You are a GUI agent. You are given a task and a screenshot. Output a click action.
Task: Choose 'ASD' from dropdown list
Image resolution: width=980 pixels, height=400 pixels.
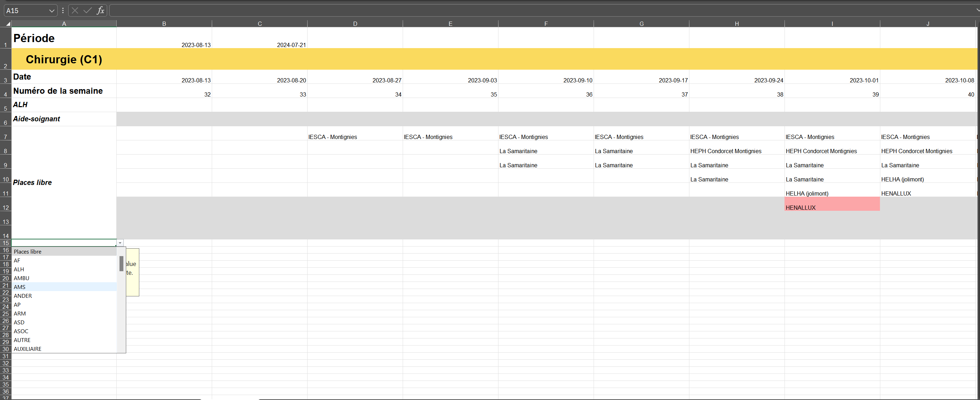[64, 322]
